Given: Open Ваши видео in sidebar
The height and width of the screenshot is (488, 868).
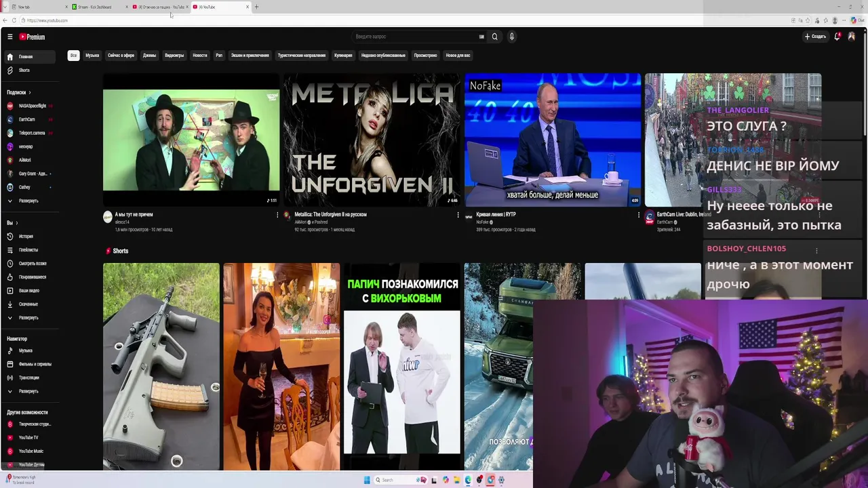Looking at the screenshot, I should [28, 291].
